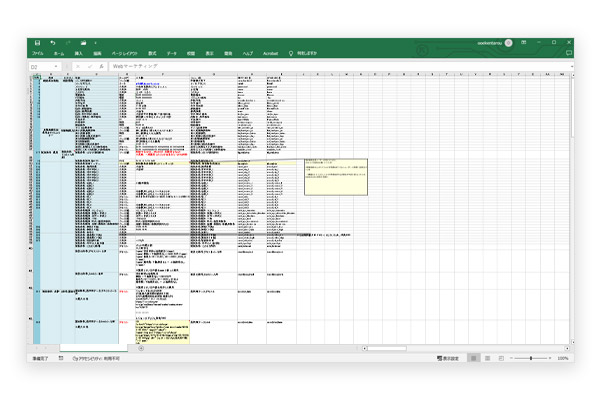Click the lightbulb Tell Me search box
The image size is (600, 400).
[x=303, y=53]
